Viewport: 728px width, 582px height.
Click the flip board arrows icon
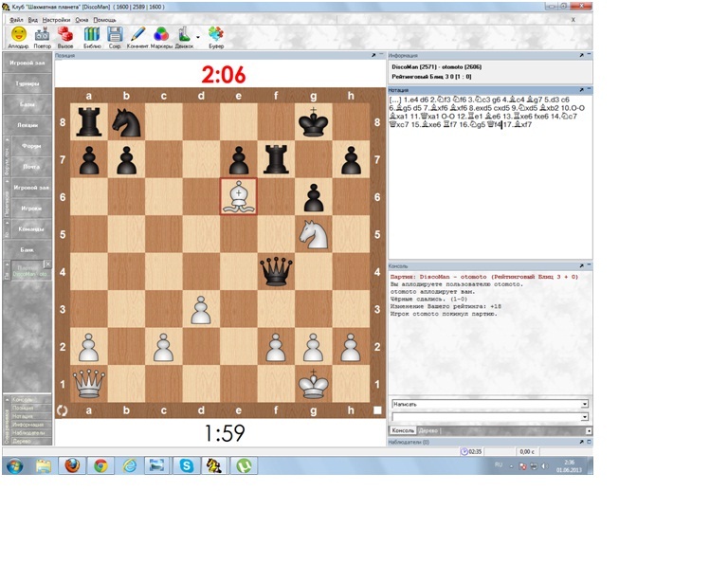click(x=62, y=410)
